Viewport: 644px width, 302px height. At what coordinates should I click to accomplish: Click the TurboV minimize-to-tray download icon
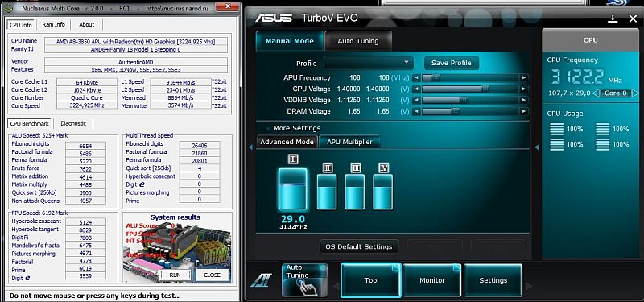coord(613,19)
